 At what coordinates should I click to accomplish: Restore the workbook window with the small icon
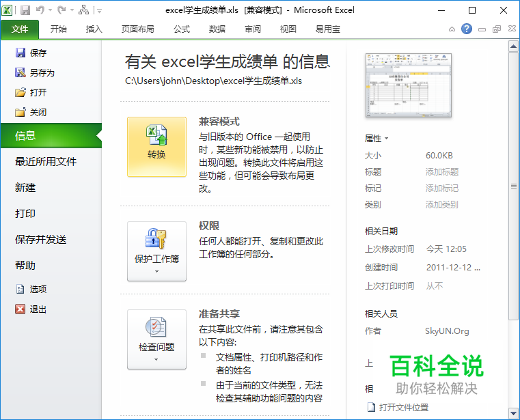tap(497, 29)
